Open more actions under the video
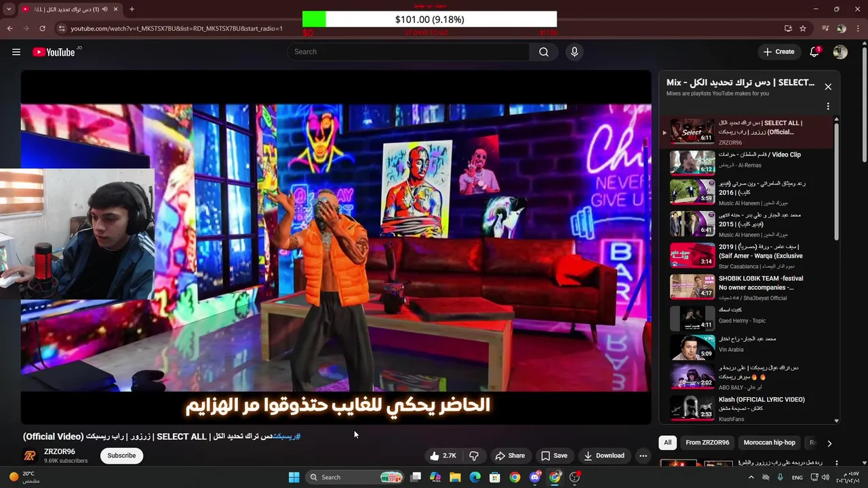 point(643,455)
